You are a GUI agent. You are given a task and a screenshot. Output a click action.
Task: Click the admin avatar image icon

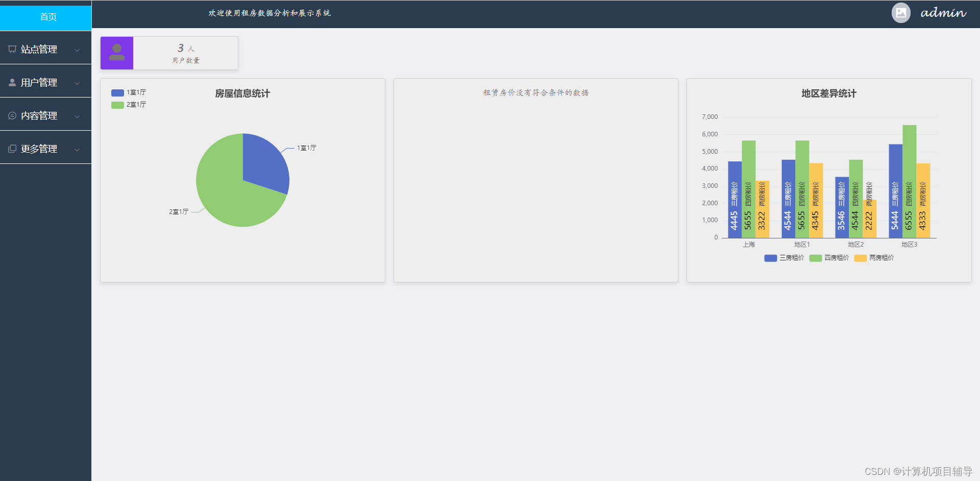click(901, 13)
